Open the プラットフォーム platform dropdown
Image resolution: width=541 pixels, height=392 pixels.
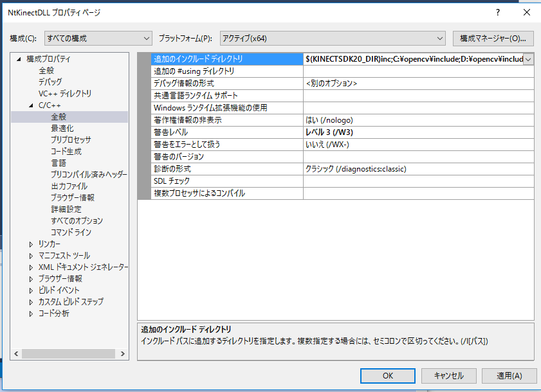[332, 39]
